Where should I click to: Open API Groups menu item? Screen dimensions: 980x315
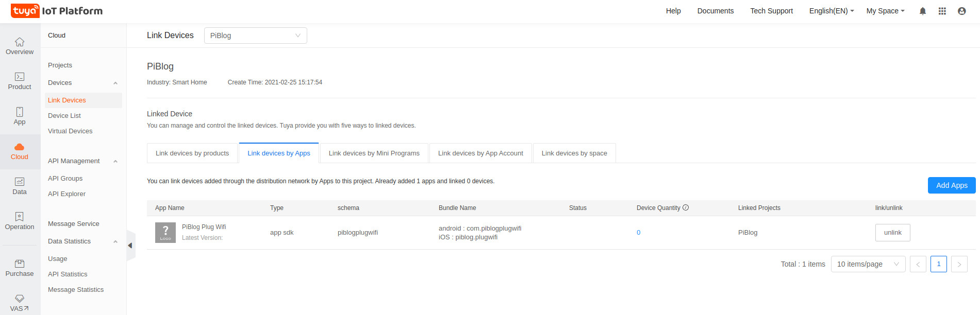(65, 179)
